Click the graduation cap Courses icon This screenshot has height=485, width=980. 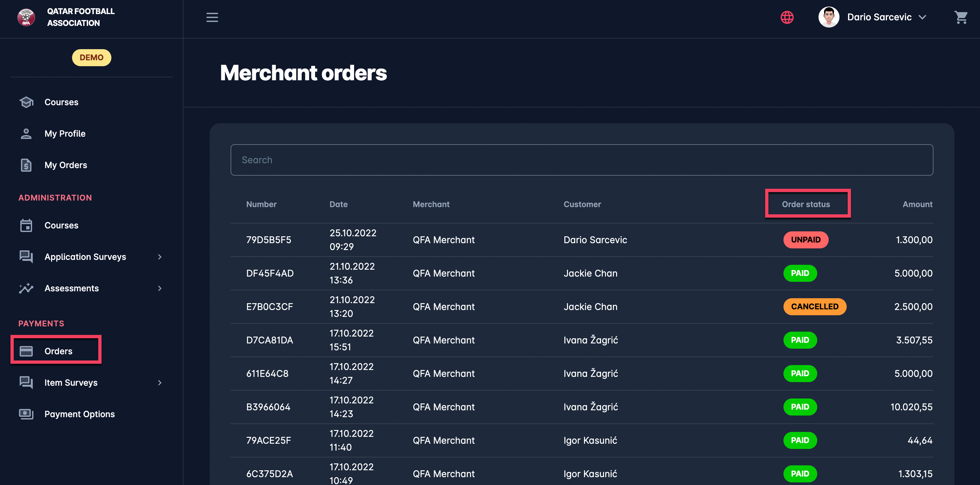[26, 102]
